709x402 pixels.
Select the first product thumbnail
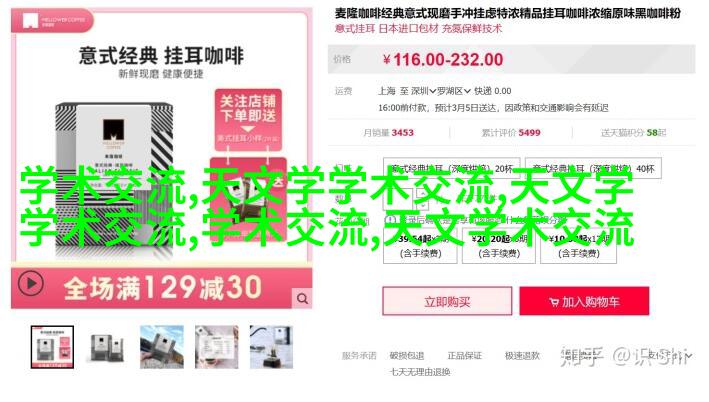(x=52, y=347)
